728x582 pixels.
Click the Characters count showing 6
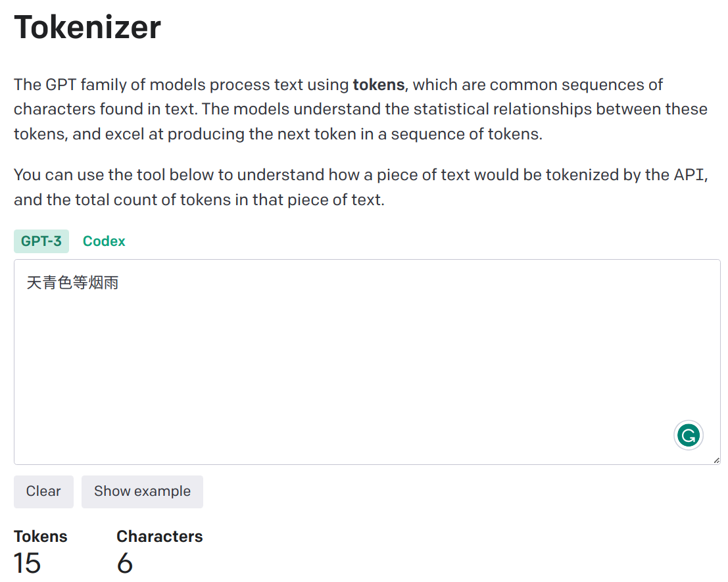point(125,564)
